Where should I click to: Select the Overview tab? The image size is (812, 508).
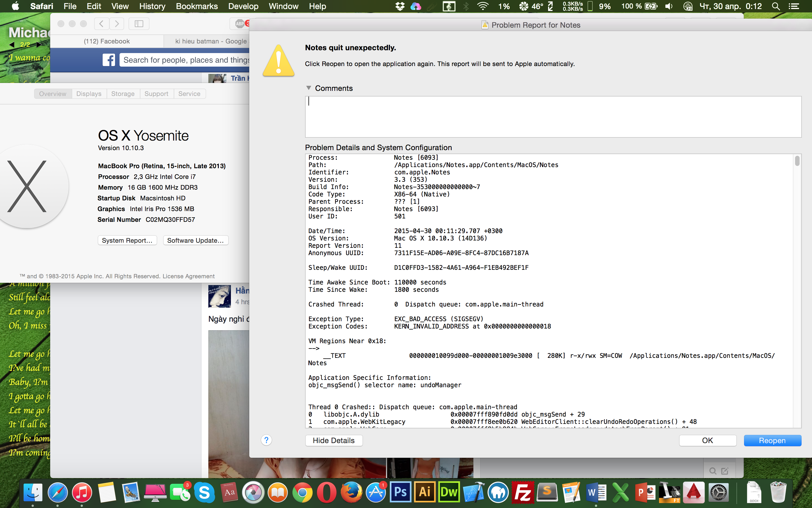click(53, 94)
